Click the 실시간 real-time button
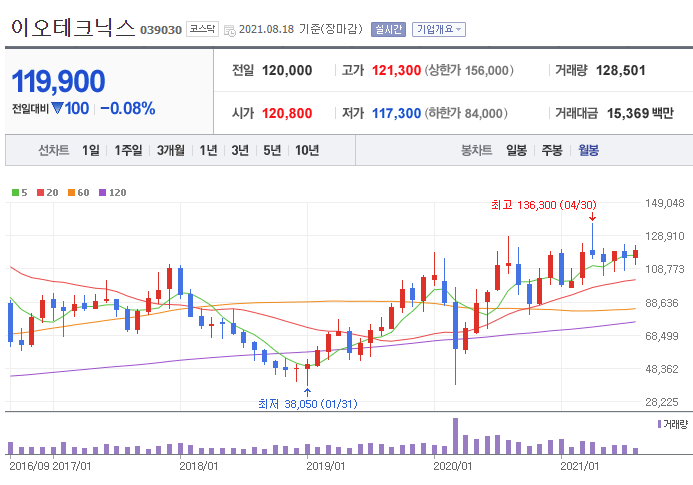The image size is (693, 485). (x=388, y=29)
